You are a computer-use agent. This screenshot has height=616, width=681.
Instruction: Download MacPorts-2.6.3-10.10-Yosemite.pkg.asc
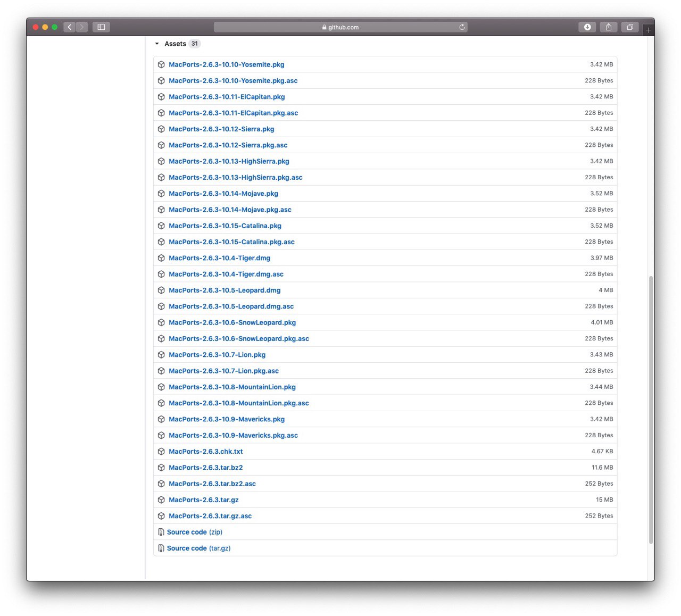(233, 81)
